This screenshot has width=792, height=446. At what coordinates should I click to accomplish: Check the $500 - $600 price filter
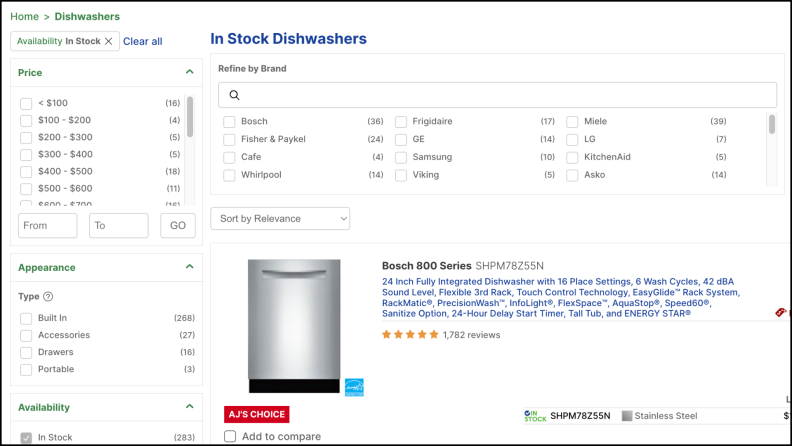point(26,189)
